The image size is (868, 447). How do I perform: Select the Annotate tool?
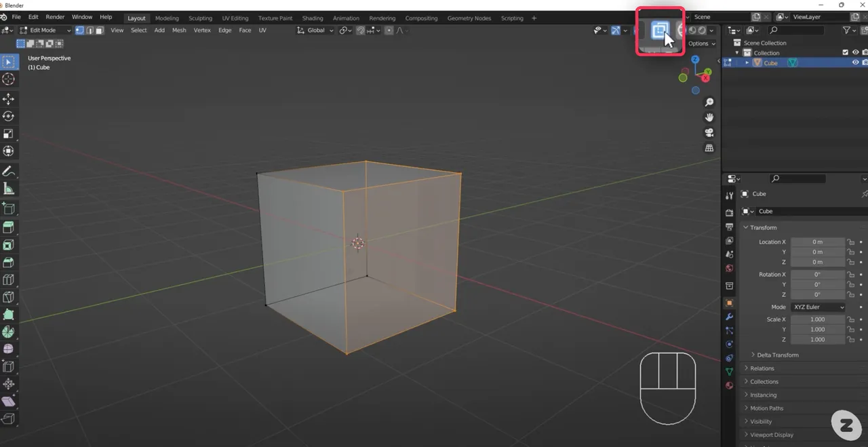pyautogui.click(x=9, y=171)
